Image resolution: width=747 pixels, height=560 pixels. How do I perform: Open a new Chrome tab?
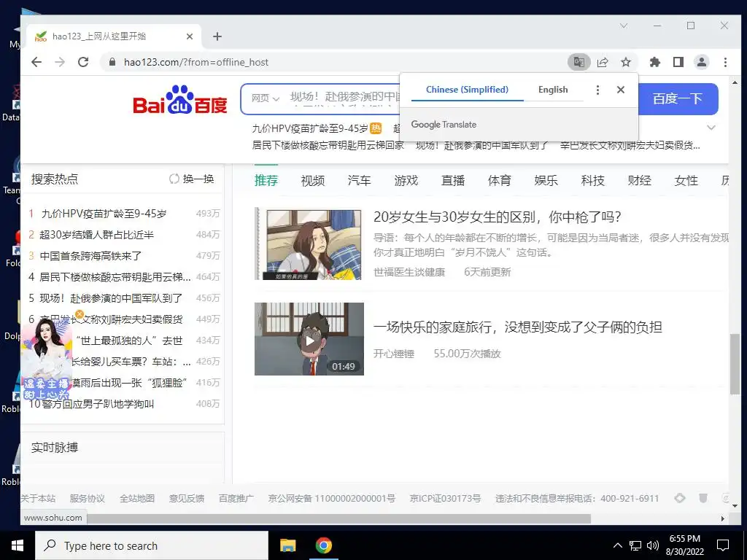pos(217,36)
